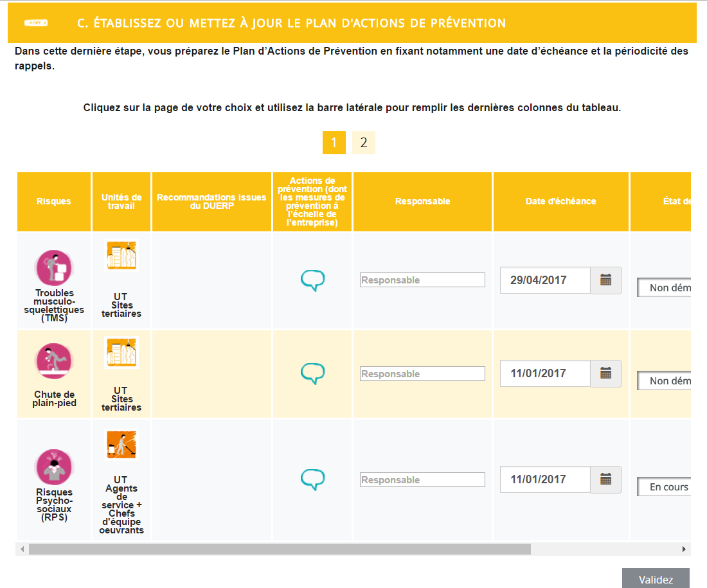This screenshot has width=707, height=588.
Task: Open calendar picker in Chute de plain-pied row
Action: pos(605,373)
